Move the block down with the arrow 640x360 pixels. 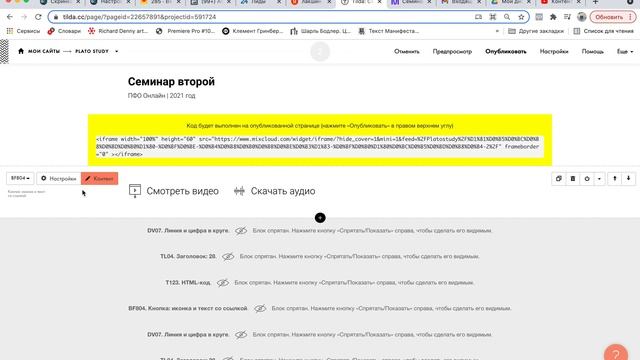coord(629,179)
